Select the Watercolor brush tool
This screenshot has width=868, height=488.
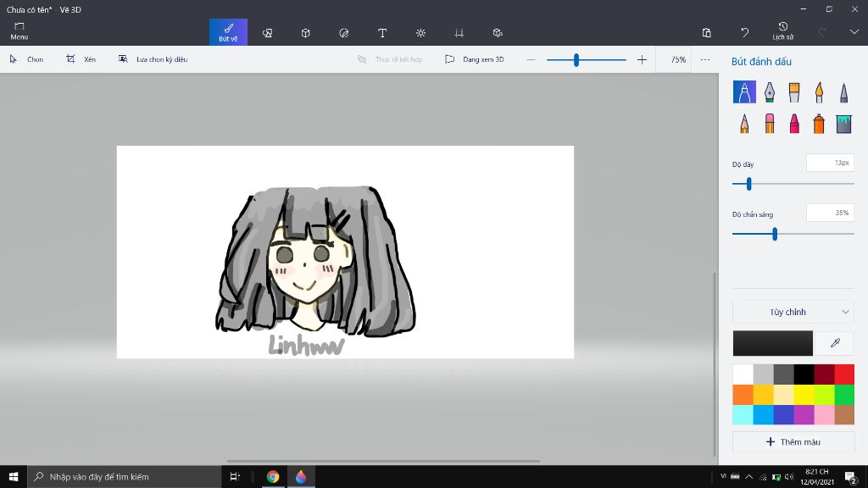[819, 91]
